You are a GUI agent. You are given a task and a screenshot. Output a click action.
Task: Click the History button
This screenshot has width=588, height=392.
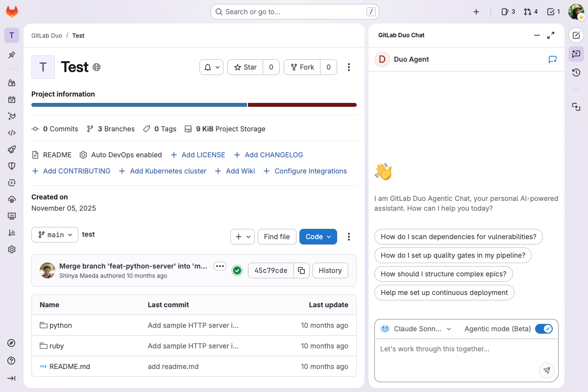pyautogui.click(x=330, y=270)
